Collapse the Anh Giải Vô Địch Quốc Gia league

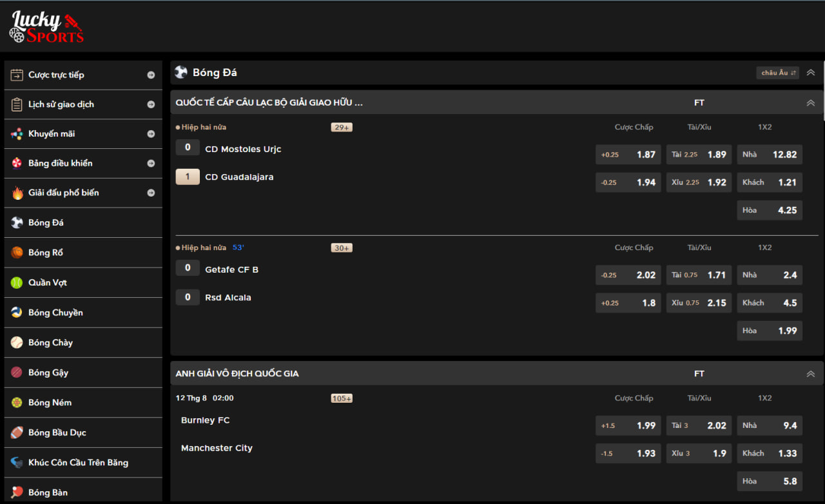[x=811, y=374]
